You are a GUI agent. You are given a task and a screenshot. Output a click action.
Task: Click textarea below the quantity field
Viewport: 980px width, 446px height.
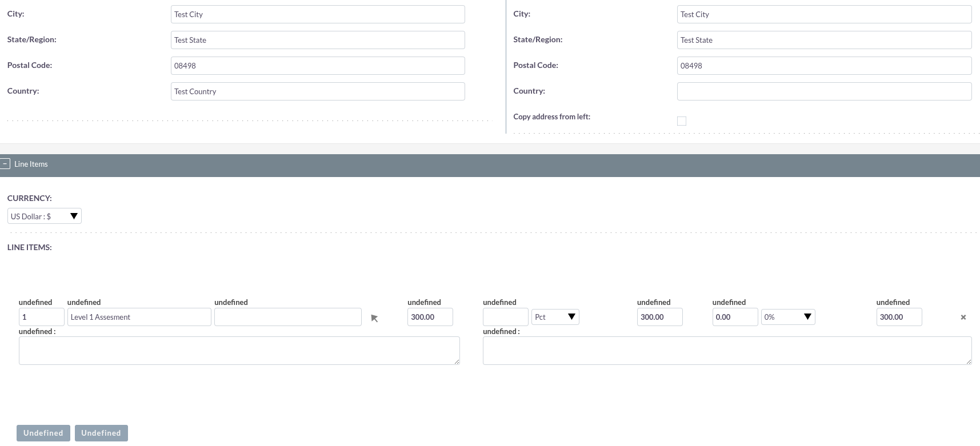(x=239, y=350)
